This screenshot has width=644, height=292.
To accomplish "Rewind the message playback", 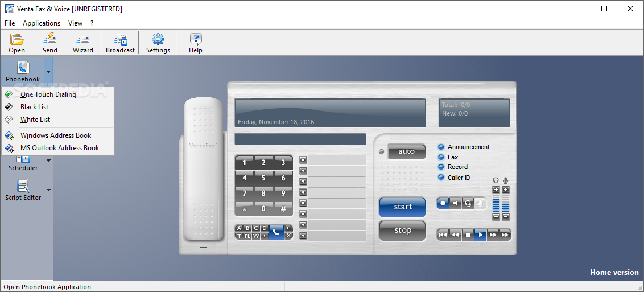I will [x=455, y=235].
